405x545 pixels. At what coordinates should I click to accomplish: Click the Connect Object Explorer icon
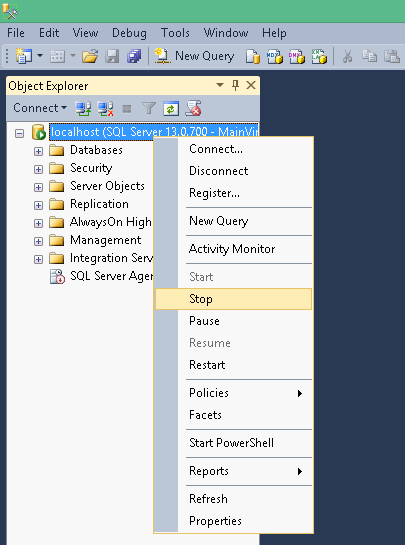coord(83,108)
